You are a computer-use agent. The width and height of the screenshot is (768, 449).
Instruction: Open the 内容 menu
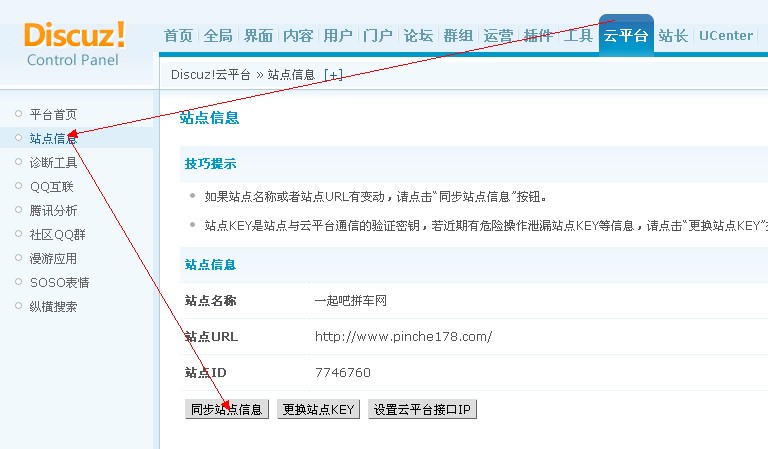[x=298, y=36]
